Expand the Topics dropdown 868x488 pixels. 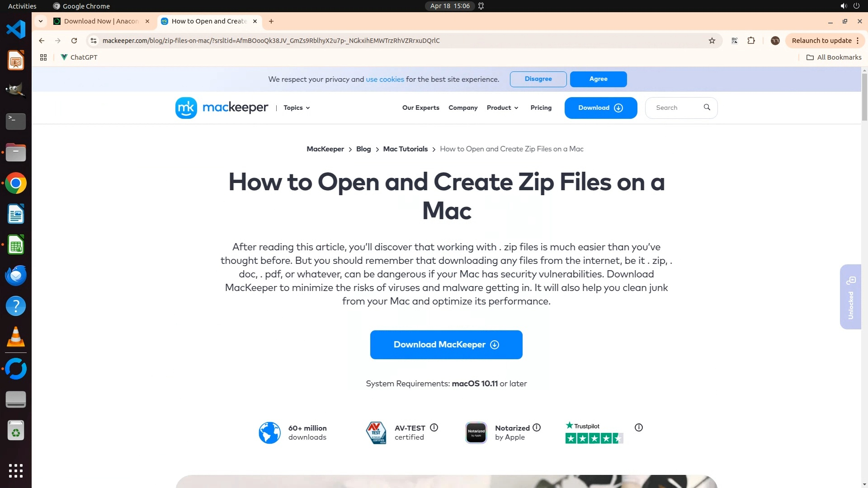tap(297, 108)
